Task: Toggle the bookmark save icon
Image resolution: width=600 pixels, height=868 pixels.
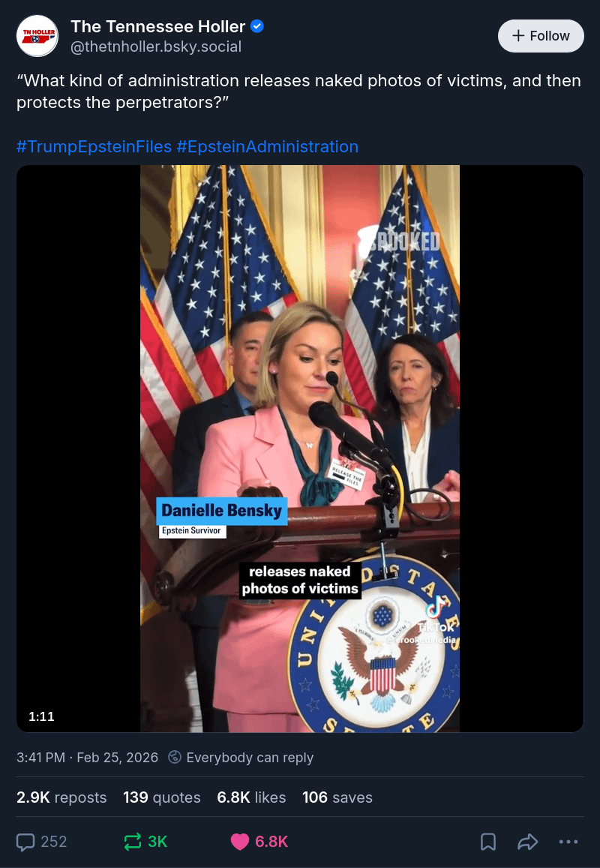Action: point(487,842)
